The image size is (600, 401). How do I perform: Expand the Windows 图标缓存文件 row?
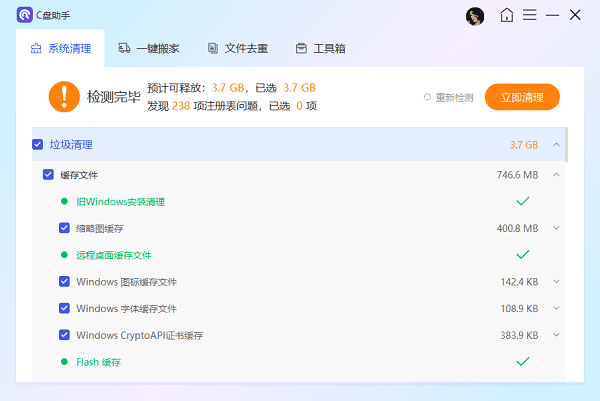[x=557, y=282]
